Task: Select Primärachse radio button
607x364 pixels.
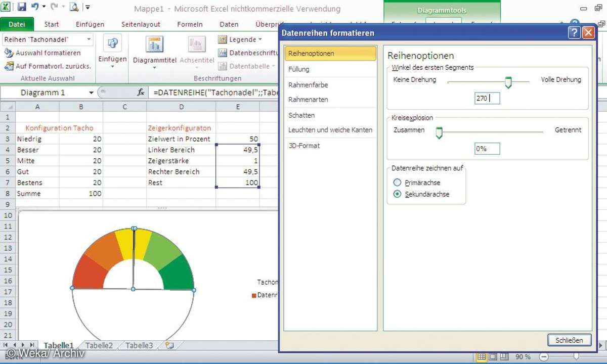Action: pos(397,183)
